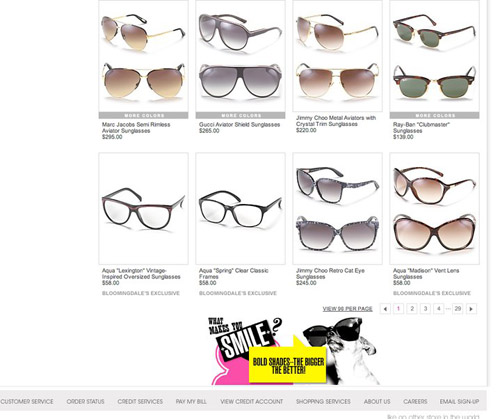Open Pay My Bill footer link
The height and width of the screenshot is (419, 500).
191,401
